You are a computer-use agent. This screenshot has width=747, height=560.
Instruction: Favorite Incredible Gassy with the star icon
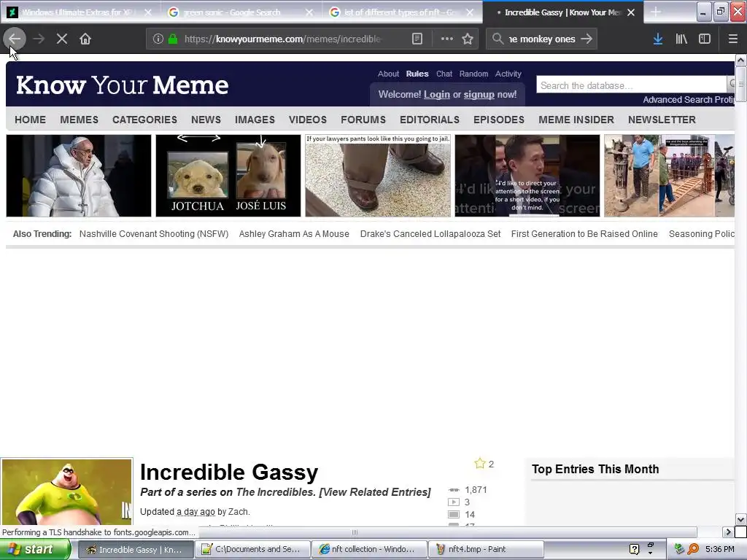(480, 463)
